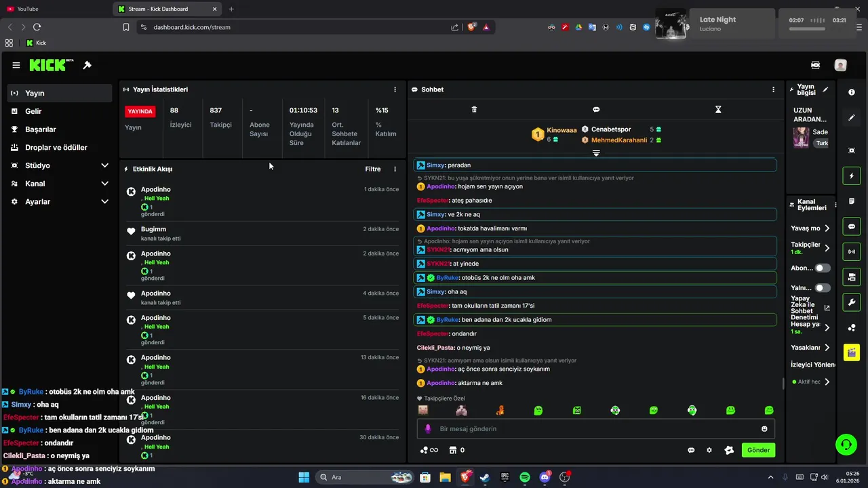Expand the Ayarlar sidebar section
Image resolution: width=868 pixels, height=488 pixels.
pos(60,201)
